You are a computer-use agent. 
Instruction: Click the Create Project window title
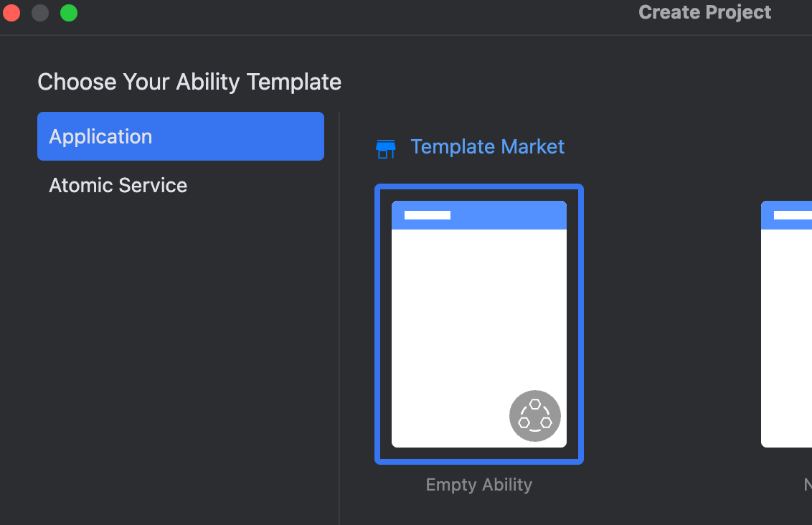coord(704,12)
